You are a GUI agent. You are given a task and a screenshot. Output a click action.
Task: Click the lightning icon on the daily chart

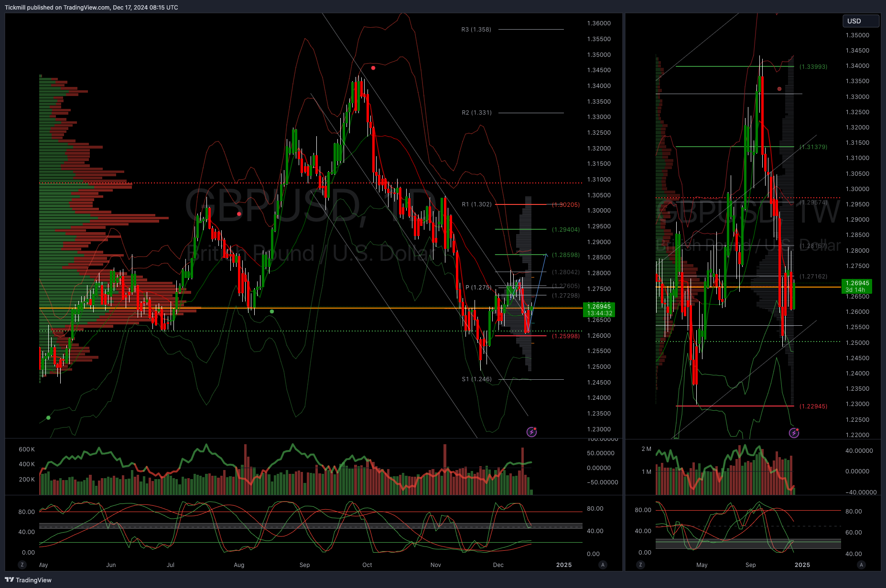(x=531, y=432)
